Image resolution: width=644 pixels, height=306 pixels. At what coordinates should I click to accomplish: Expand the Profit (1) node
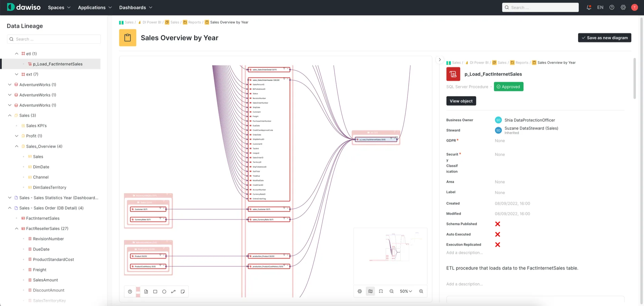16,136
